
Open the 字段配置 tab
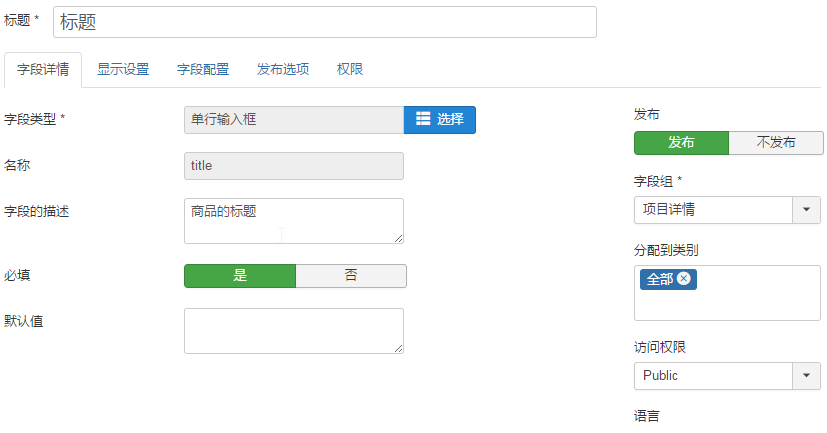[x=203, y=70]
